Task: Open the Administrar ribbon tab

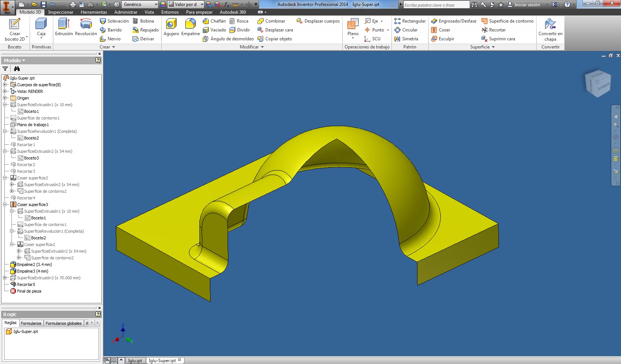Action: pos(126,12)
